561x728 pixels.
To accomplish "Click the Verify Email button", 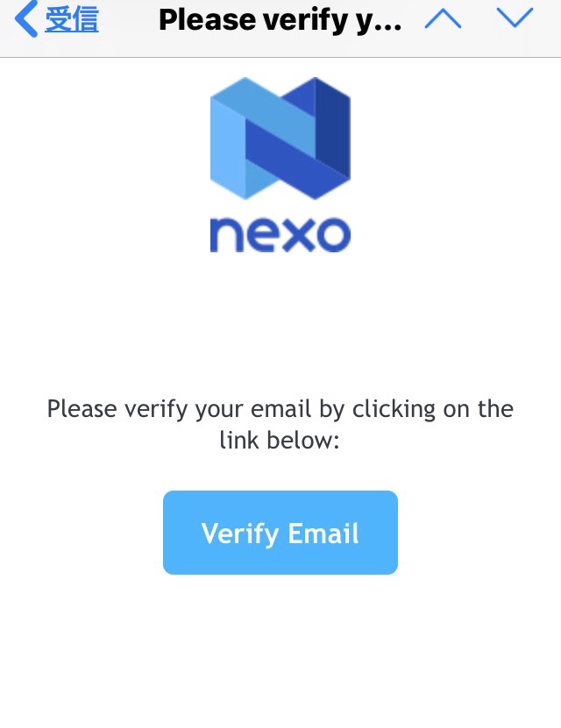I will tap(280, 533).
